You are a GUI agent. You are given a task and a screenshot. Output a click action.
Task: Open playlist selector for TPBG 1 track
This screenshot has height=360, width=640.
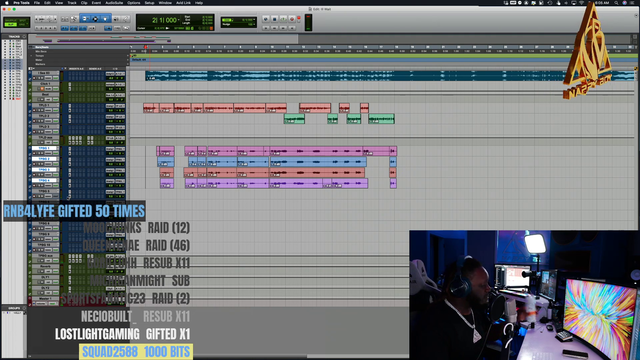[x=58, y=148]
